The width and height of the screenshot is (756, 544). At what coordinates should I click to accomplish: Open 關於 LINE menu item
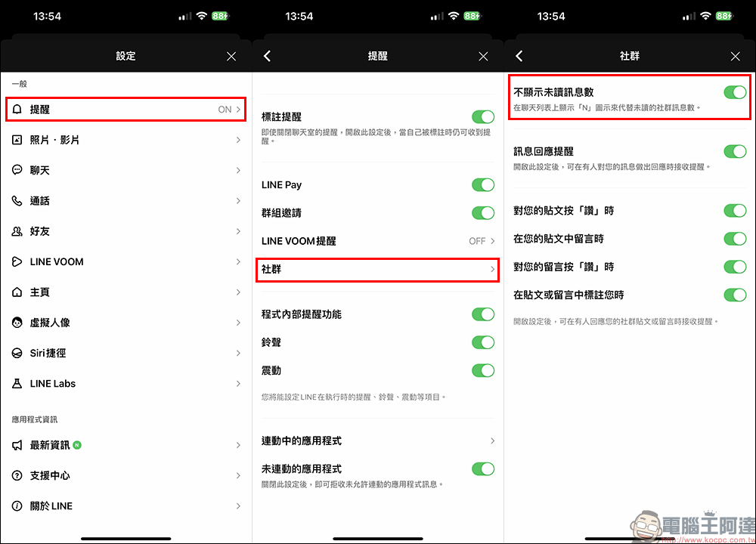tap(125, 506)
